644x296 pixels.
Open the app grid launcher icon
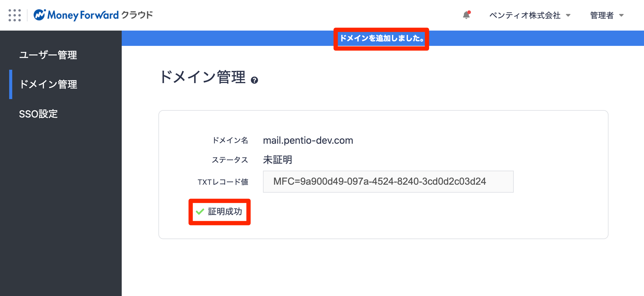coord(15,15)
